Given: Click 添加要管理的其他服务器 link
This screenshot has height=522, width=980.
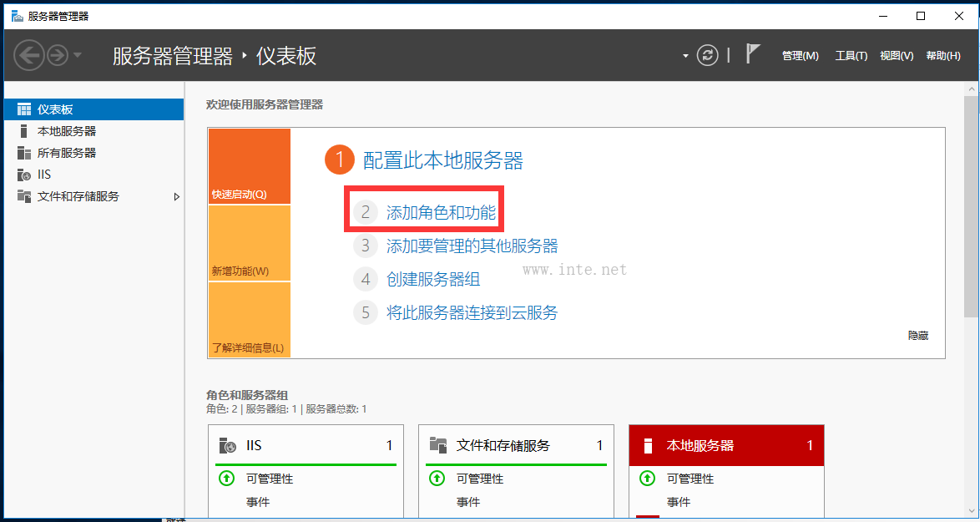Looking at the screenshot, I should tap(472, 246).
